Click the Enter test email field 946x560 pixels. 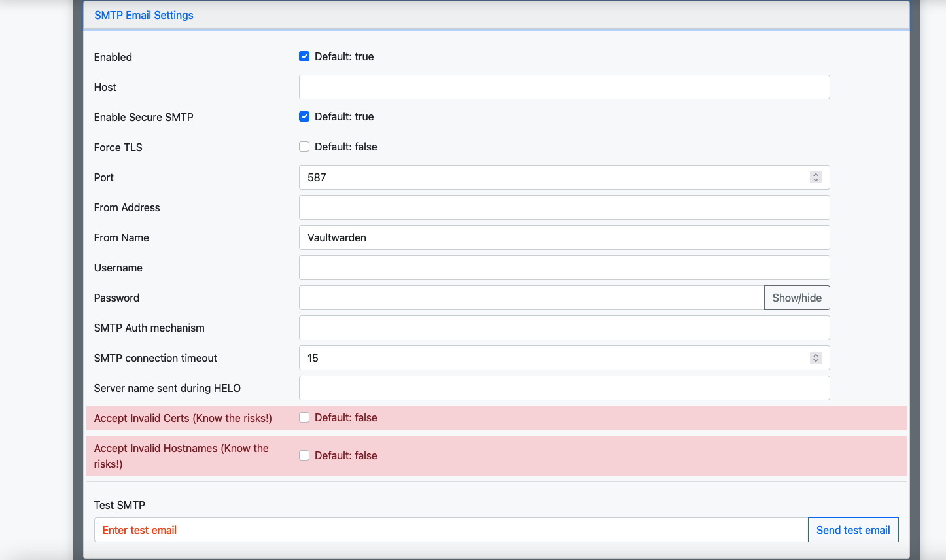tap(451, 530)
